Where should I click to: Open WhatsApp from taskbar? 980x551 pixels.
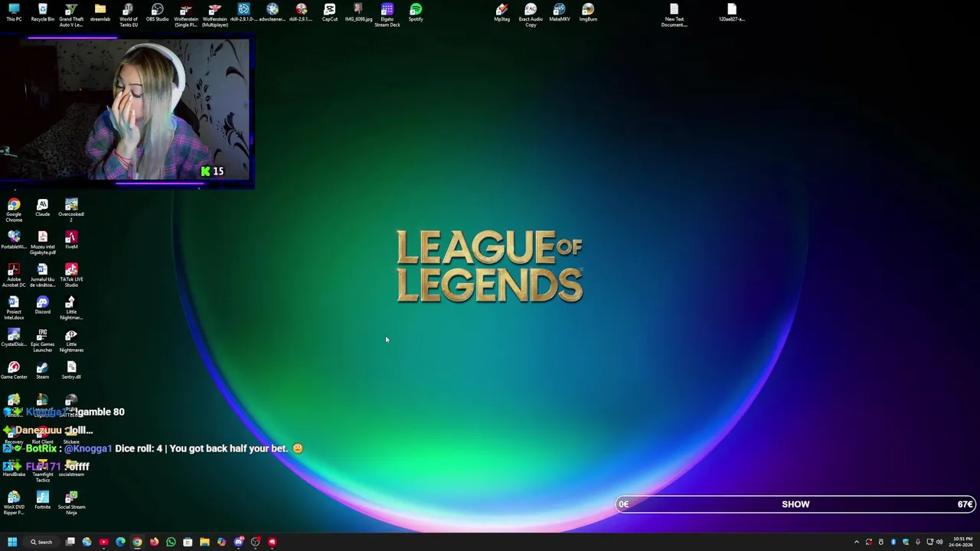pos(171,542)
